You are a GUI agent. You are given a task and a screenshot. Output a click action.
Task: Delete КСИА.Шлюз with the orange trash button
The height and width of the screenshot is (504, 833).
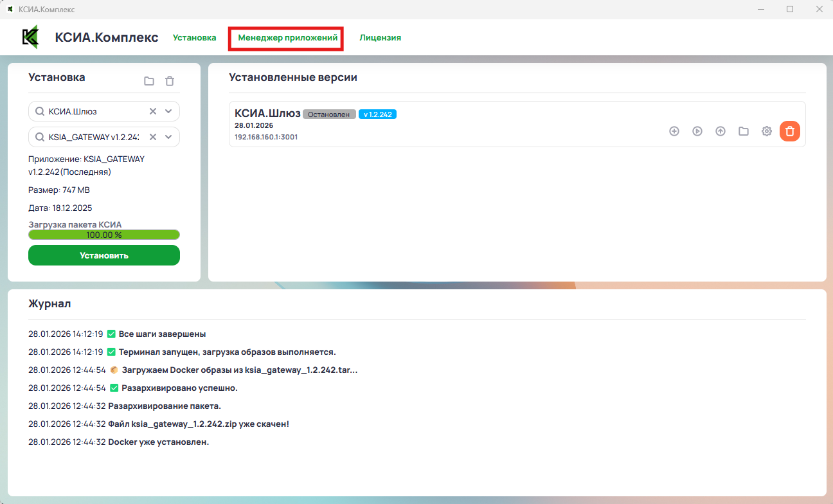coord(790,131)
